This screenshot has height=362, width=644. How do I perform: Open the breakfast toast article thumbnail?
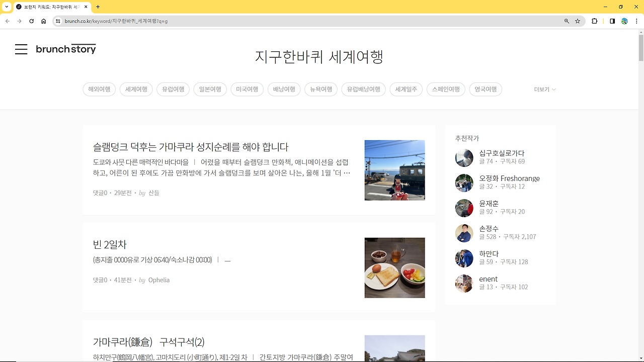[394, 267]
